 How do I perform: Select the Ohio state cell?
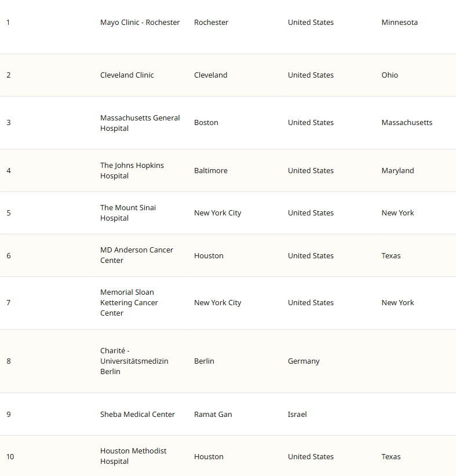389,75
